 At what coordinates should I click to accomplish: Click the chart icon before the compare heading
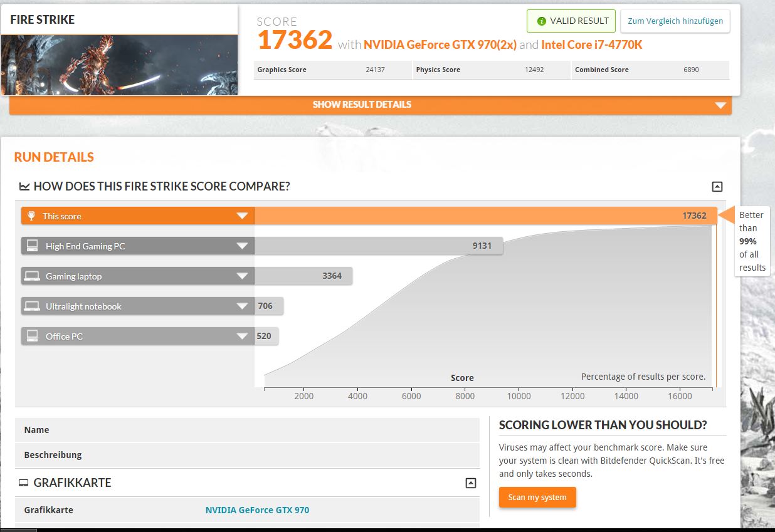[24, 186]
